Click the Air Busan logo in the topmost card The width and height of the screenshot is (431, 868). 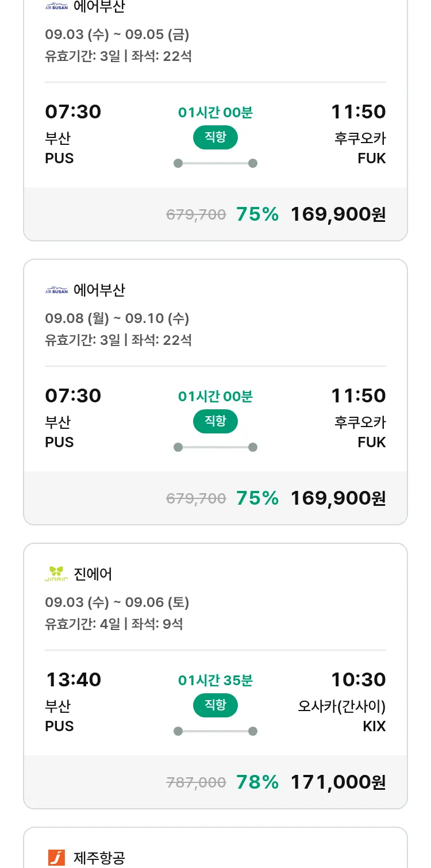(x=56, y=7)
